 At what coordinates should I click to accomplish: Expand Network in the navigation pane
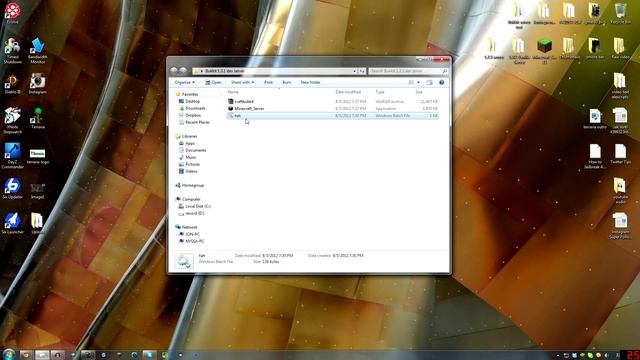pos(187,227)
